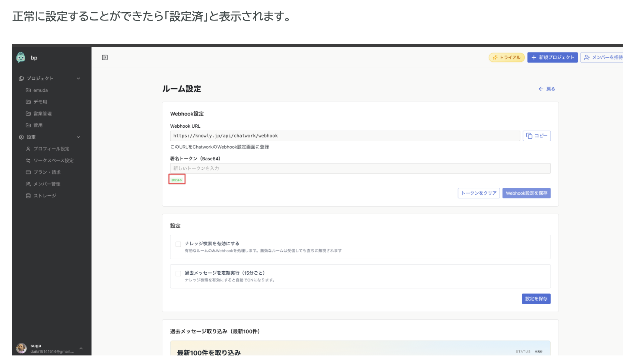Open the デモ用 project
634x364 pixels.
pyautogui.click(x=40, y=101)
